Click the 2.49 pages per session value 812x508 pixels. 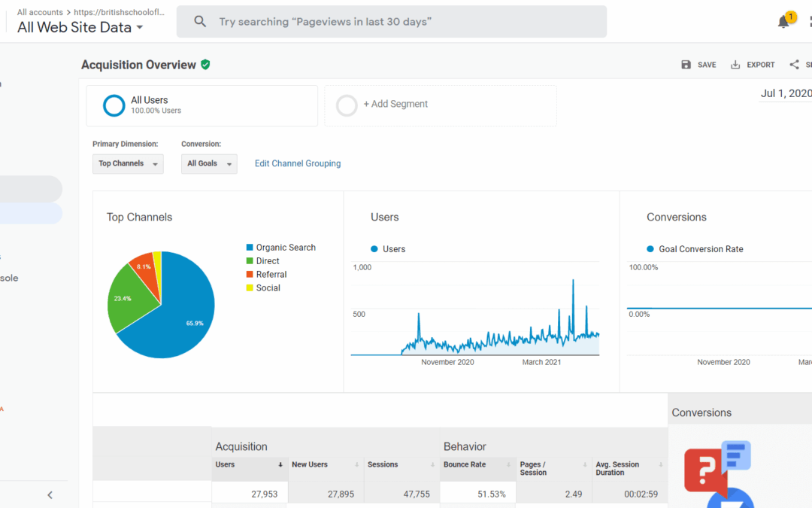[574, 494]
